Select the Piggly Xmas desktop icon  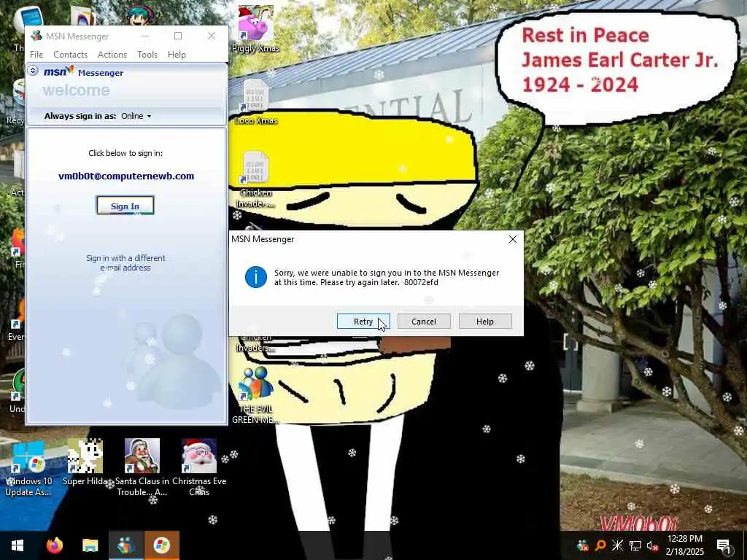click(255, 28)
